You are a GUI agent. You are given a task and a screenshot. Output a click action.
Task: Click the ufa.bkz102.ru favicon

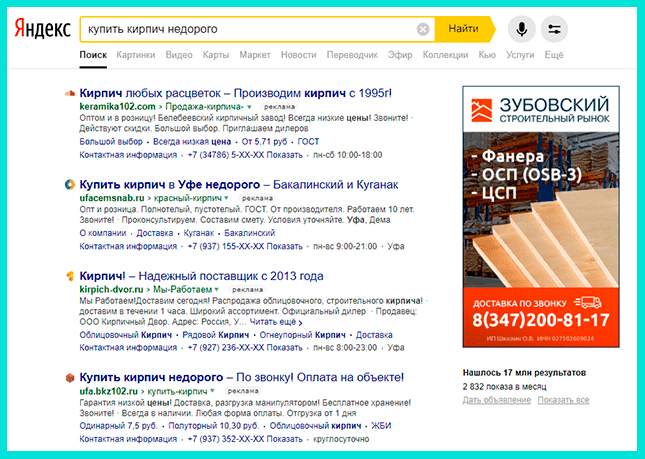click(70, 378)
